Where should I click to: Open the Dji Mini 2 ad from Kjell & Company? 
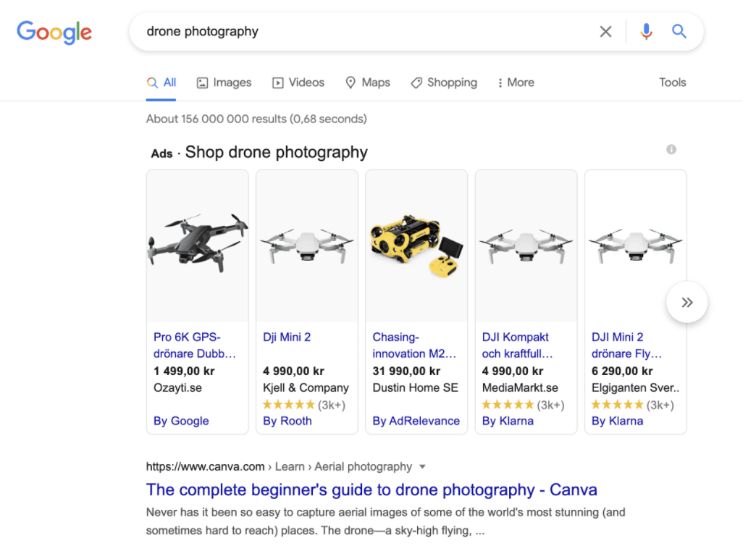point(287,336)
